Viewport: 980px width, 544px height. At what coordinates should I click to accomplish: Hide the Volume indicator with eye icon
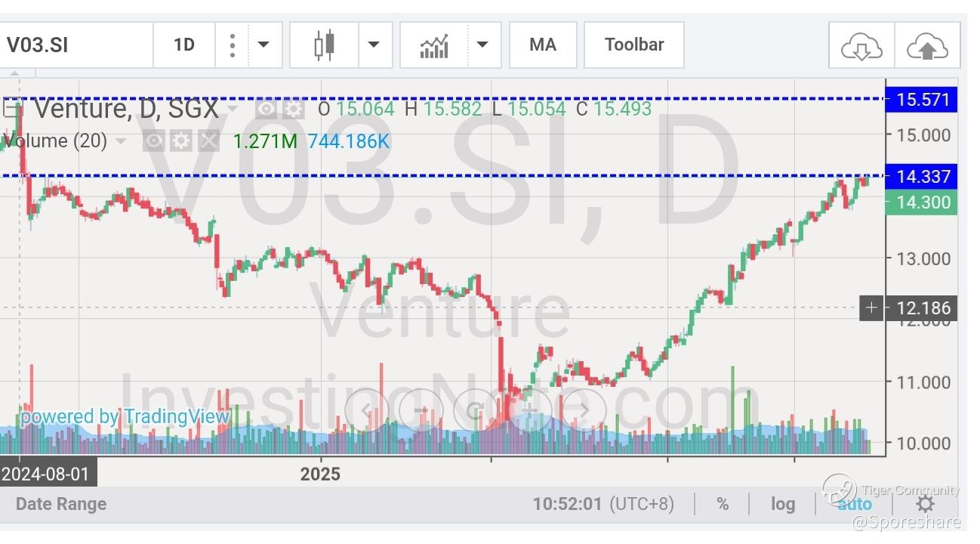point(154,141)
